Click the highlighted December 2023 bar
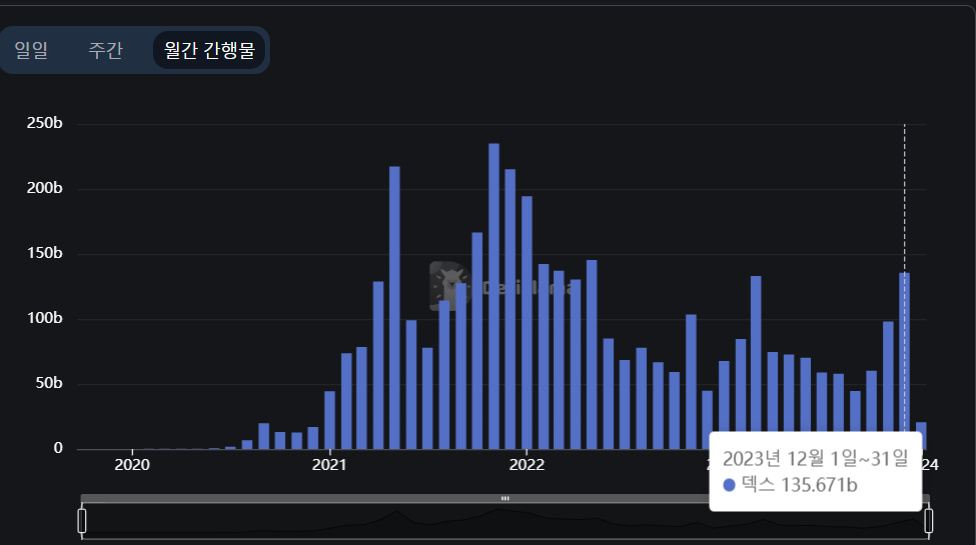Image resolution: width=976 pixels, height=545 pixels. click(904, 360)
